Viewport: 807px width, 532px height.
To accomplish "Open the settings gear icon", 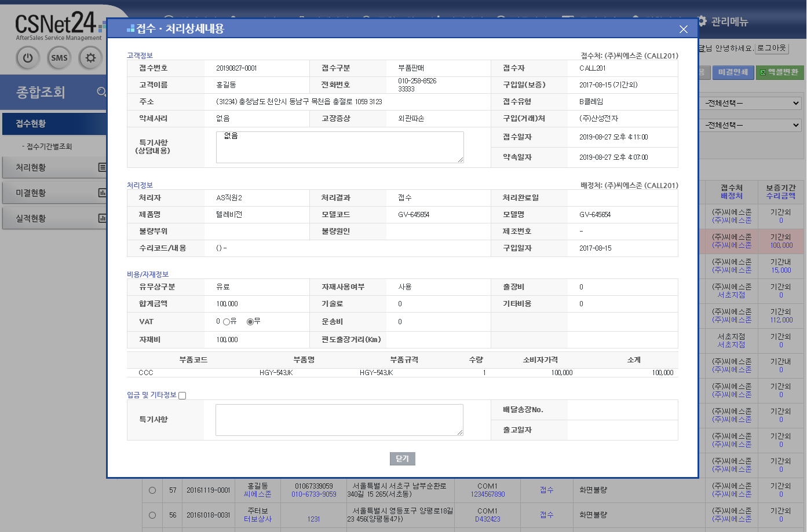I will [x=90, y=58].
